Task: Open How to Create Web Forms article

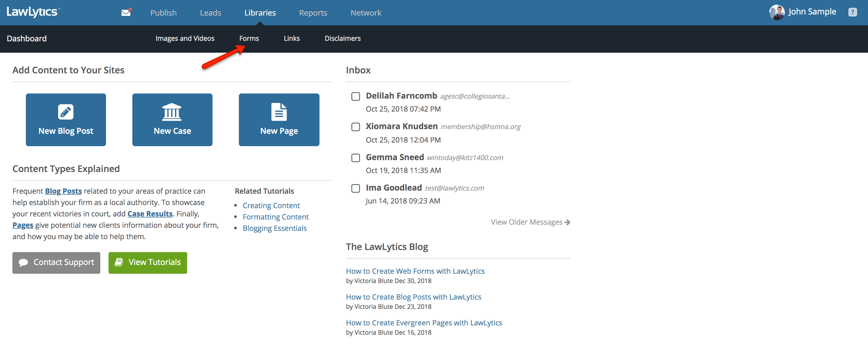Action: point(415,271)
